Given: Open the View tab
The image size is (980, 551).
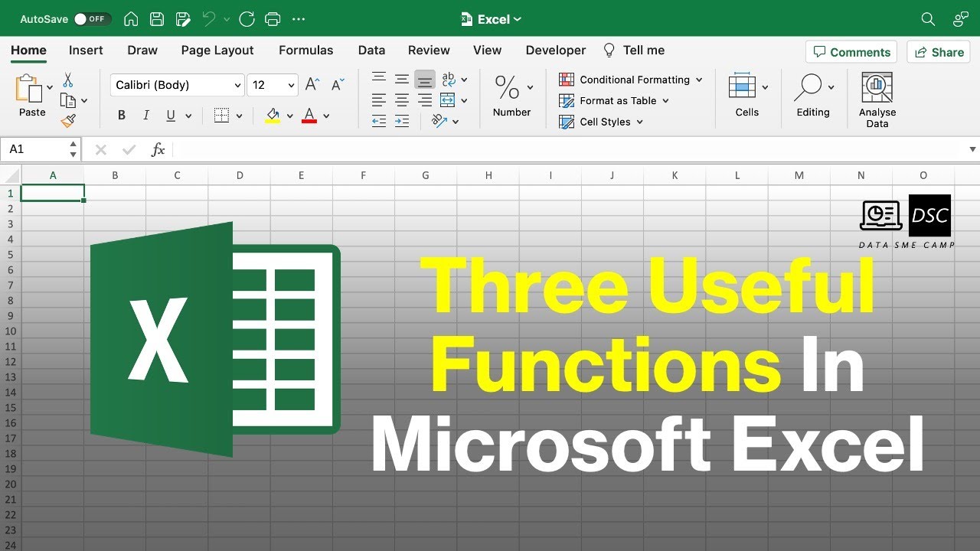Looking at the screenshot, I should [487, 50].
